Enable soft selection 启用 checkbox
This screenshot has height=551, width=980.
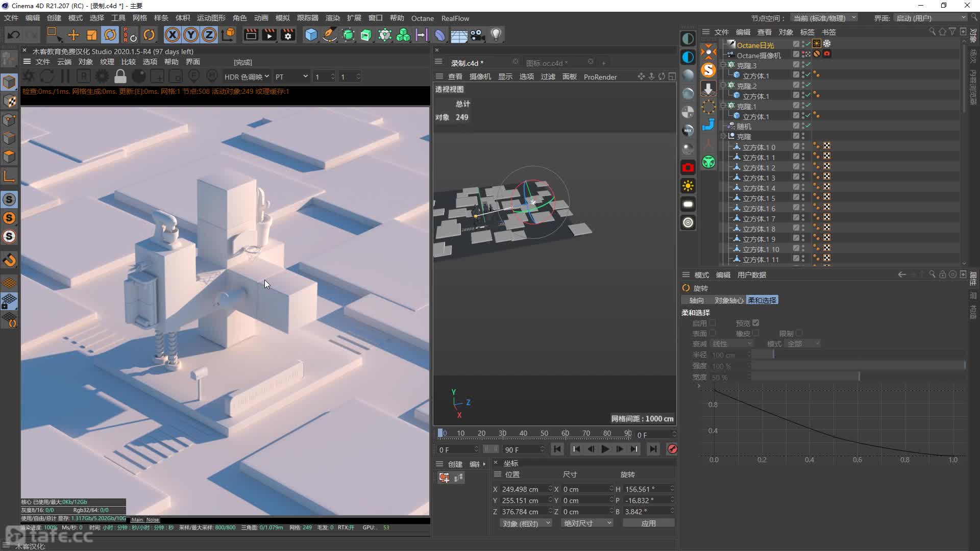click(713, 323)
